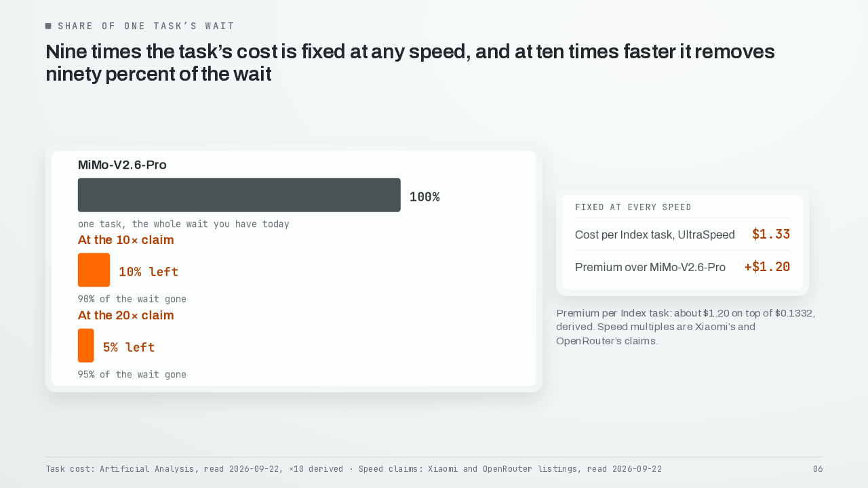Image resolution: width=868 pixels, height=488 pixels.
Task: Select the dark gray 100% bar
Action: (239, 195)
